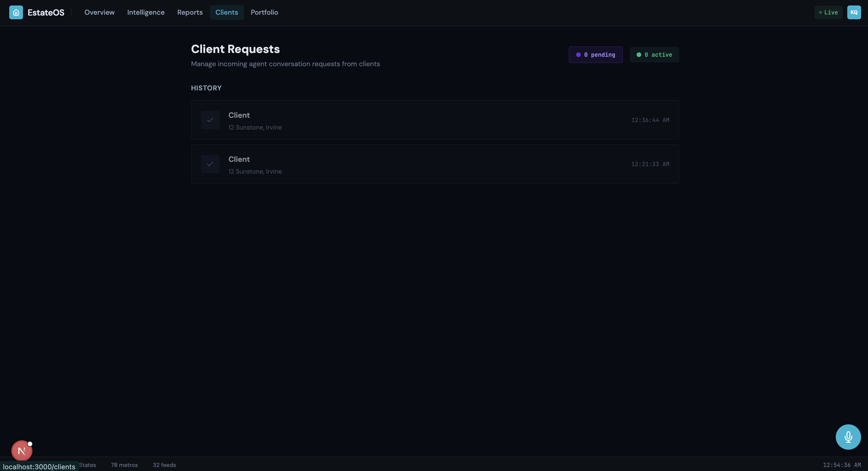Go to the Reports tab
Screen dimensions: 868x471
tap(190, 12)
